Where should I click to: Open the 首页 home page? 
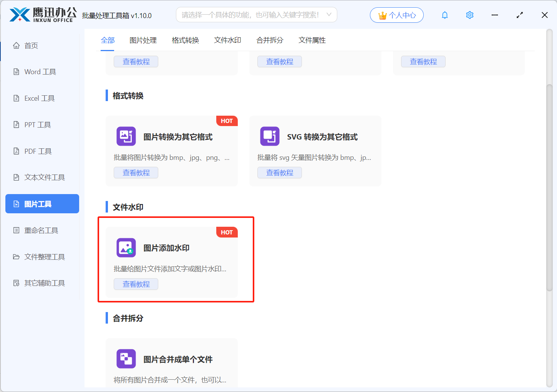pos(42,46)
